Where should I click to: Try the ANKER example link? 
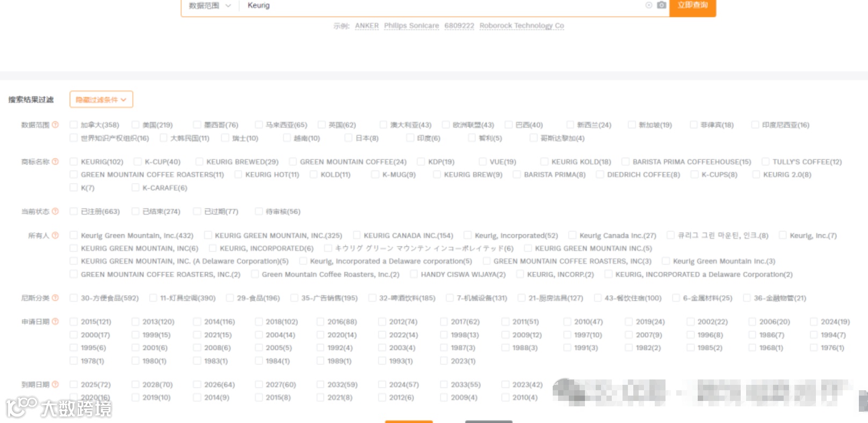coord(367,26)
